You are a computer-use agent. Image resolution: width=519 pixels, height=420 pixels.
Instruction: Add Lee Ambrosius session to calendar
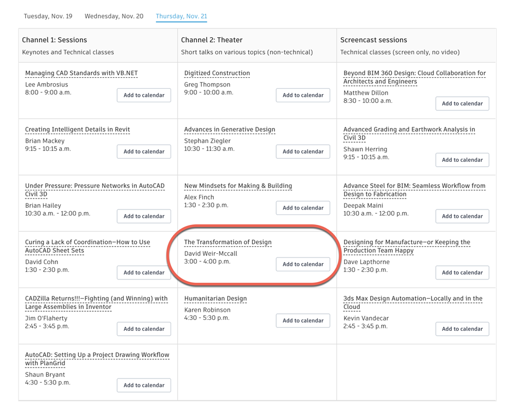click(x=144, y=95)
